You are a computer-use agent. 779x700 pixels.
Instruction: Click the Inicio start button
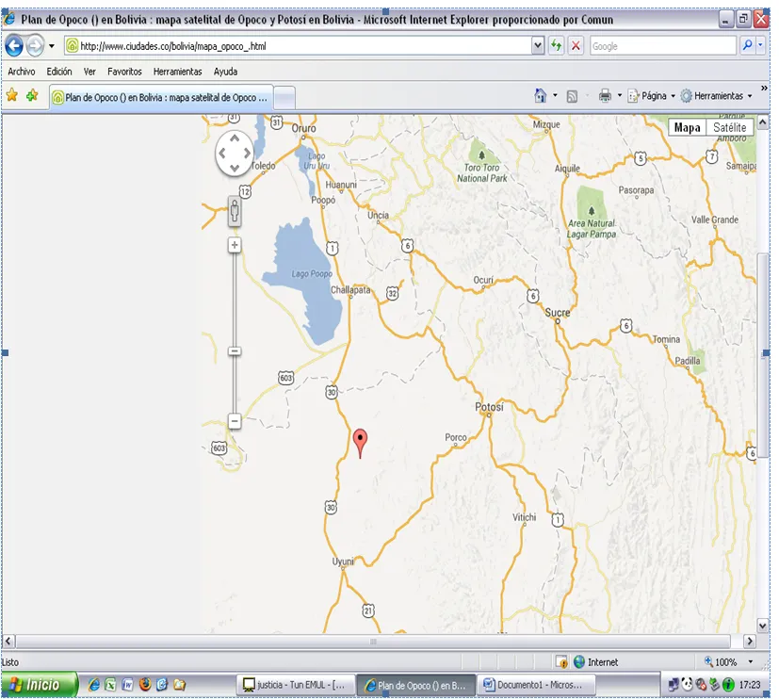(39, 685)
